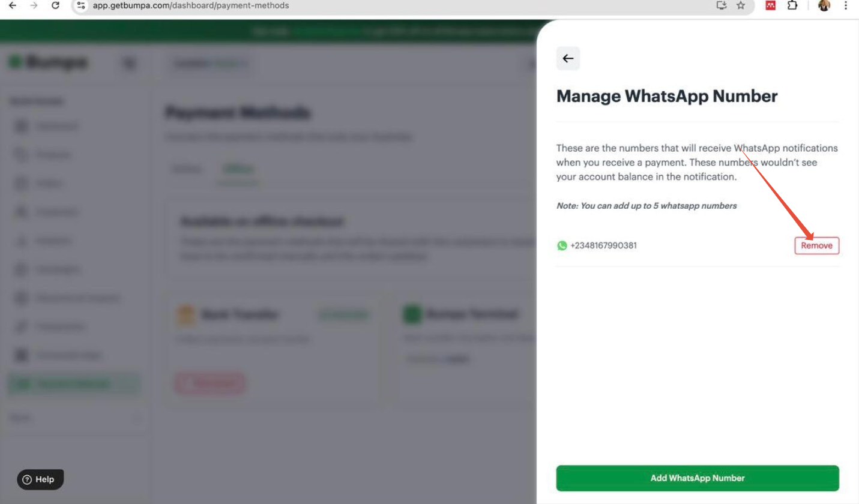Screen dimensions: 859x504
Task: Open the Chrome three-dot menu
Action: (845, 5)
